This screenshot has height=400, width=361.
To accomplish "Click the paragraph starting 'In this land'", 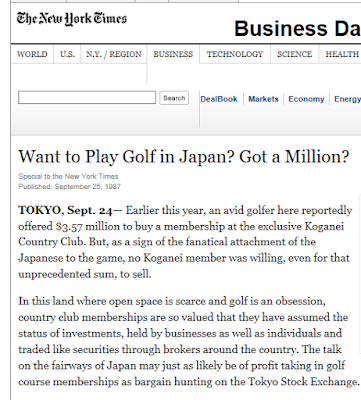I will coord(188,341).
